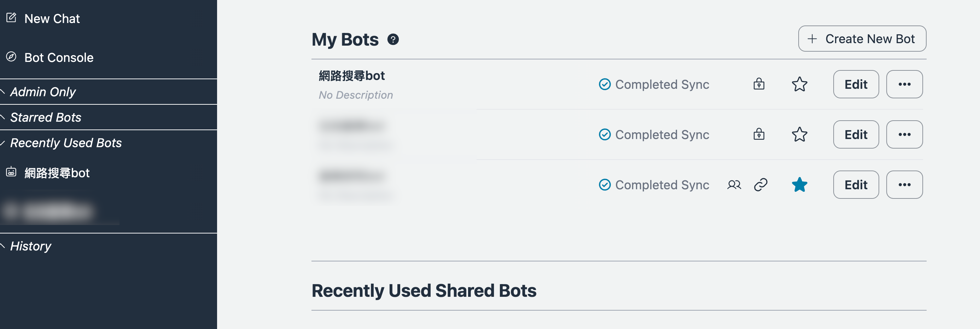The width and height of the screenshot is (980, 329).
Task: Open more options for second bot row
Action: point(904,134)
